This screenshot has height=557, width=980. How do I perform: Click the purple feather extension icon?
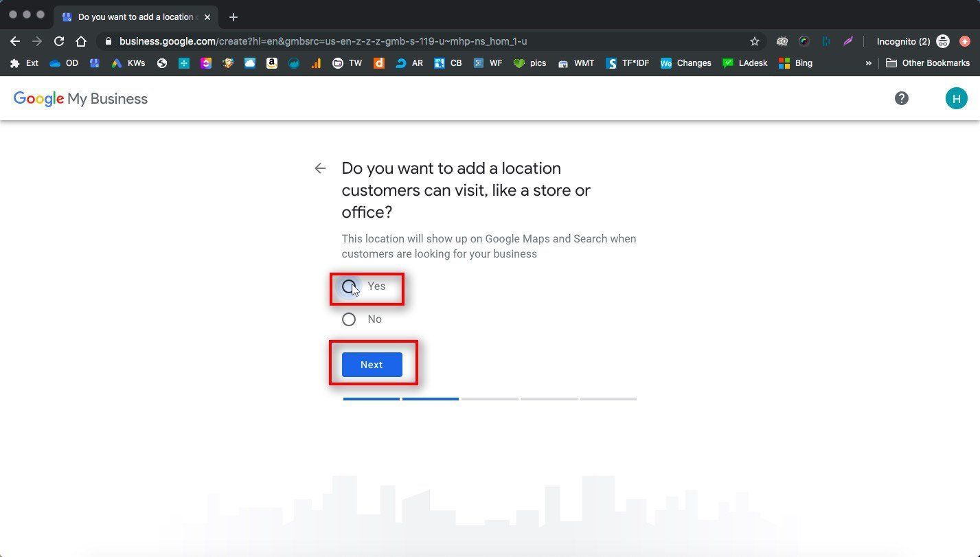(848, 41)
